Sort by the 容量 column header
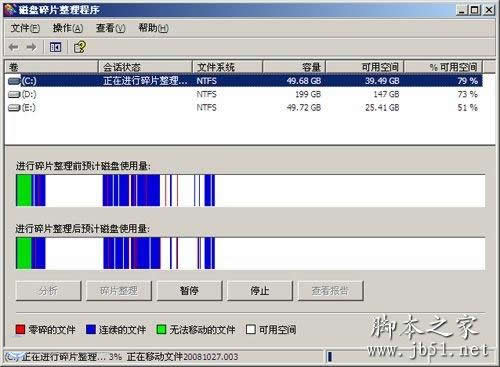500x367 pixels. (x=294, y=67)
